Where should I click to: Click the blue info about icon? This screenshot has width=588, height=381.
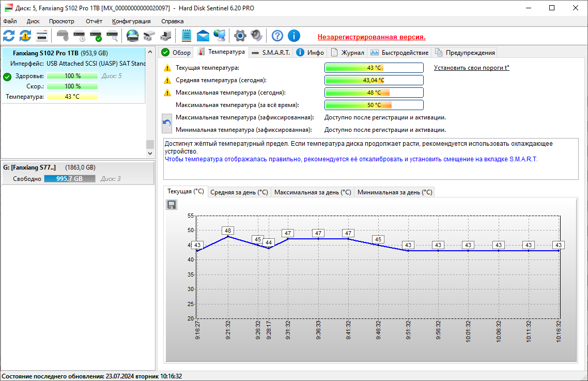pyautogui.click(x=294, y=36)
